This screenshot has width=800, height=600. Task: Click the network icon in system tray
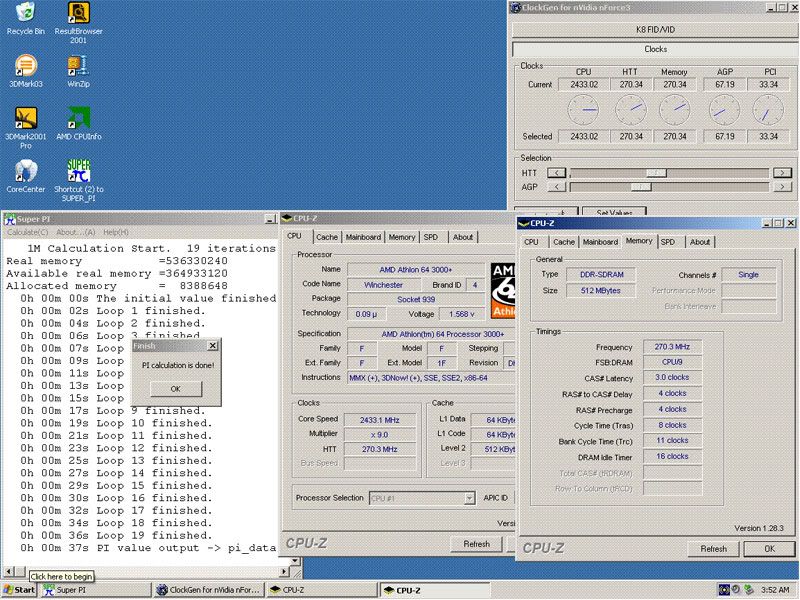[749, 590]
